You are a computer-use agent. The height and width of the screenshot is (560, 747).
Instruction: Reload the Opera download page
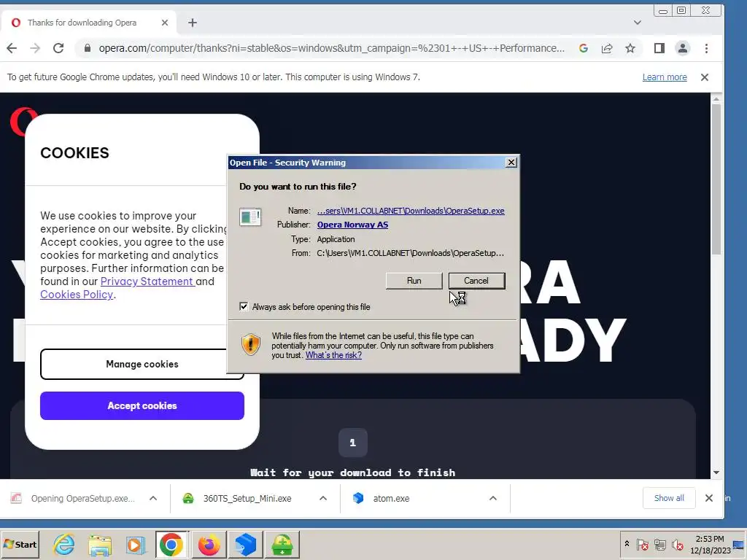(58, 48)
